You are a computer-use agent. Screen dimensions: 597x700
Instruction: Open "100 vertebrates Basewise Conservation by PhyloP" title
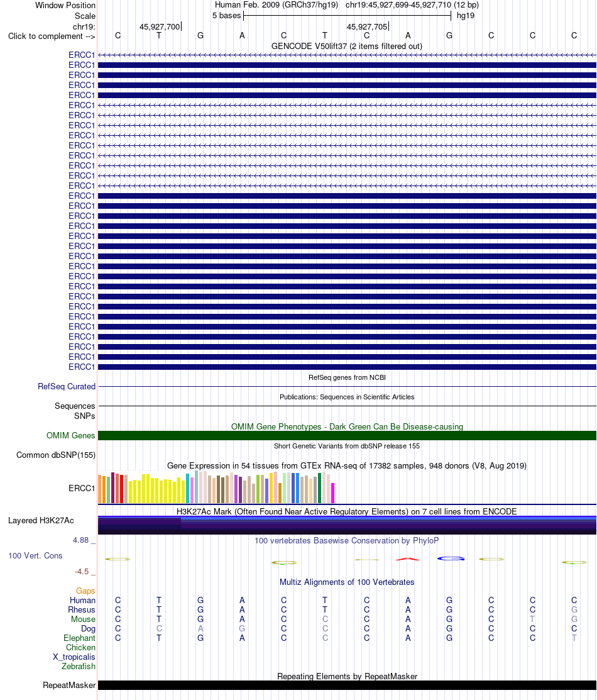(x=347, y=541)
